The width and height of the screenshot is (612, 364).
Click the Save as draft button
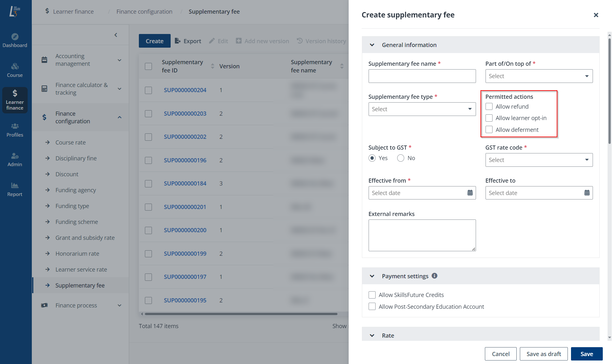pyautogui.click(x=544, y=354)
